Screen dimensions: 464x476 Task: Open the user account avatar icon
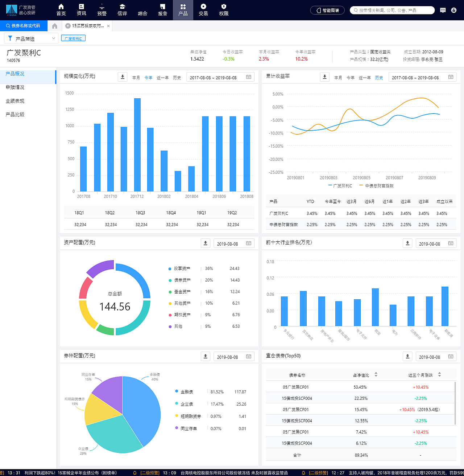point(453,10)
